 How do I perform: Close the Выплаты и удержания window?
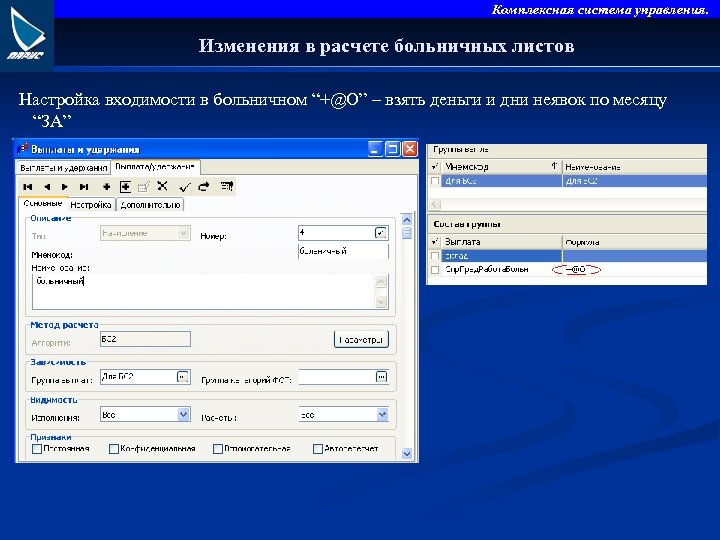pos(410,149)
